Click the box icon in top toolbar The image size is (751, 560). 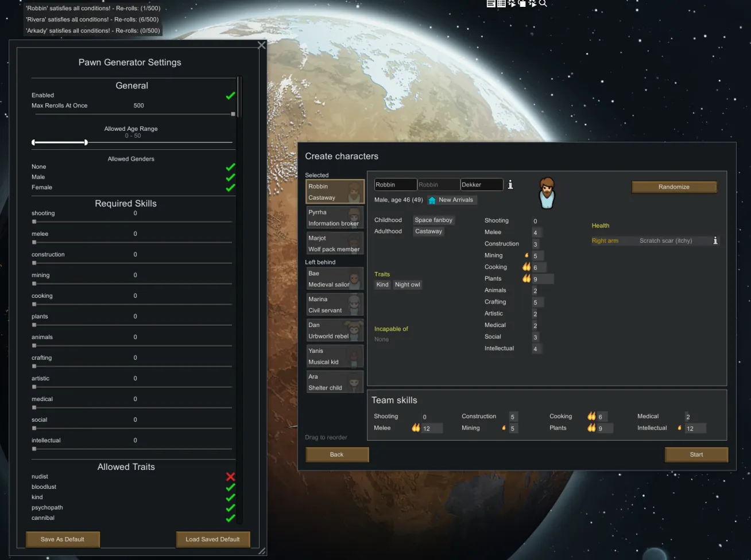click(522, 3)
